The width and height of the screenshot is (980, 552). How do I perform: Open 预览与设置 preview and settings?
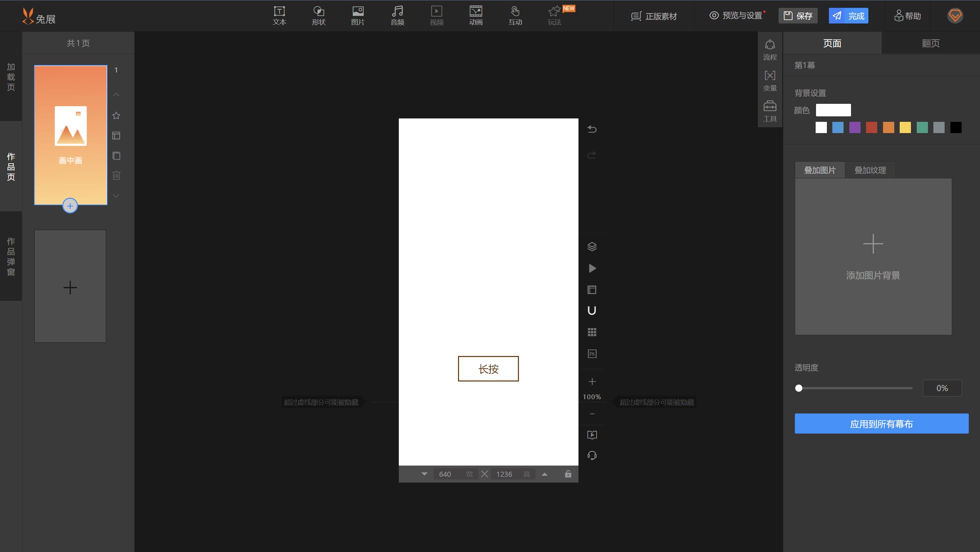pyautogui.click(x=736, y=16)
